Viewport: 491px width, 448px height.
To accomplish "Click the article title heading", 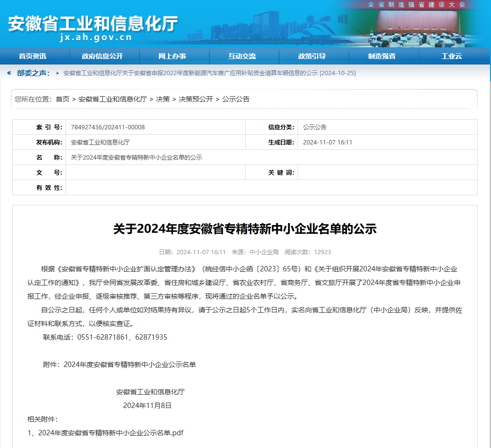I will click(x=245, y=229).
